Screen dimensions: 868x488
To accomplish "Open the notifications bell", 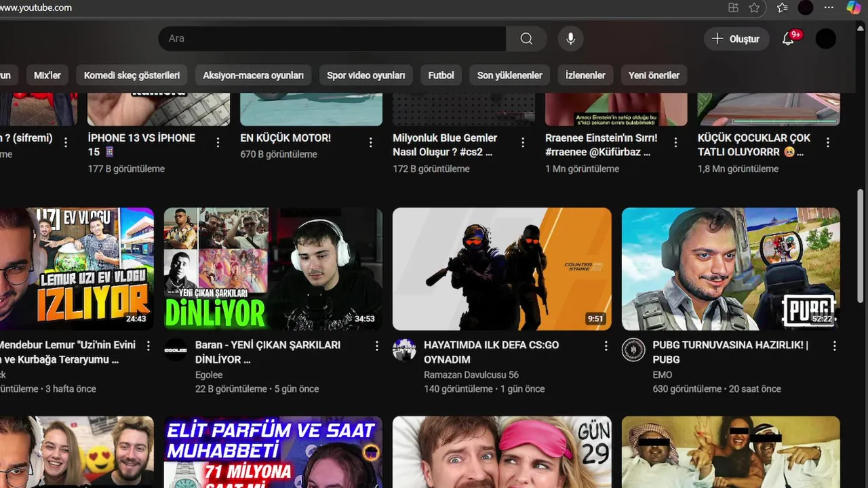I will point(788,39).
